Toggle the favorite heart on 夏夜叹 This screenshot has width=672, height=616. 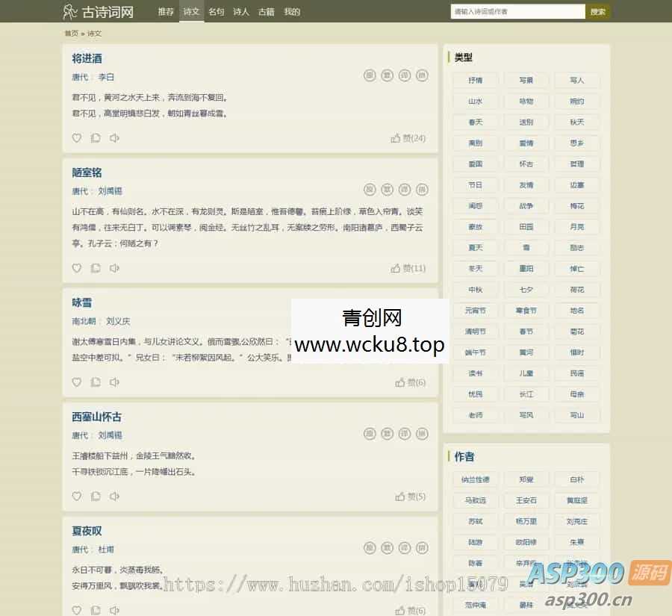[x=77, y=610]
